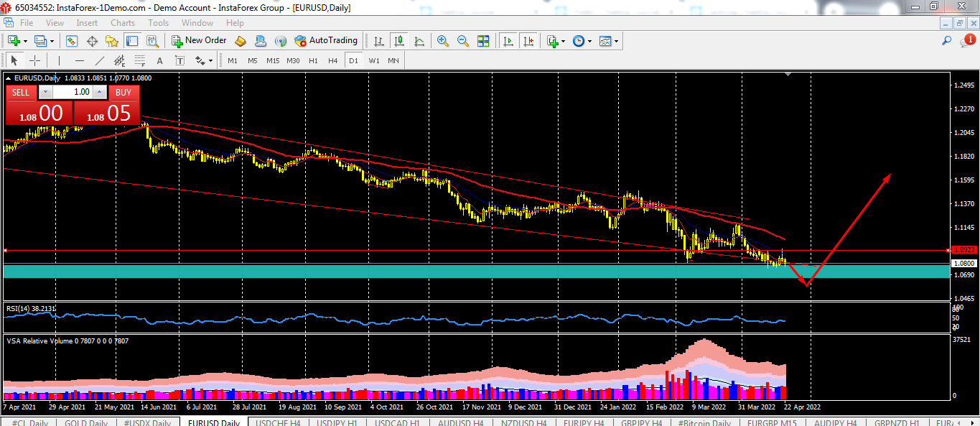The height and width of the screenshot is (426, 980).
Task: Toggle the Terminal panel icon
Action: 132,41
